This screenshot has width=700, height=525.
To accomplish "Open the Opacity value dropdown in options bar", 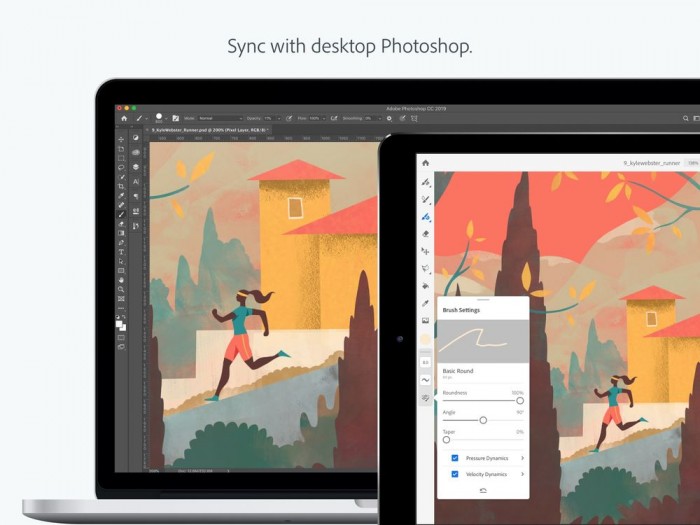I will point(272,118).
